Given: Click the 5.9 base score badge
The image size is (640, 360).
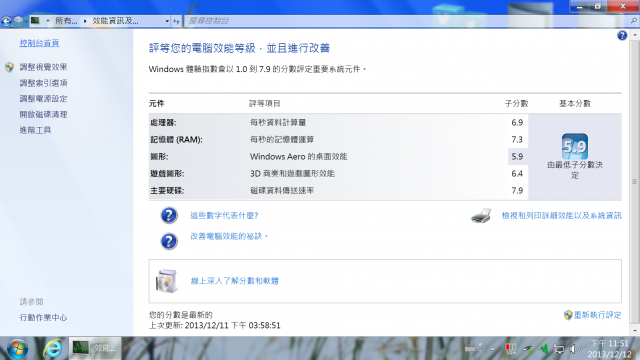Looking at the screenshot, I should [x=575, y=146].
